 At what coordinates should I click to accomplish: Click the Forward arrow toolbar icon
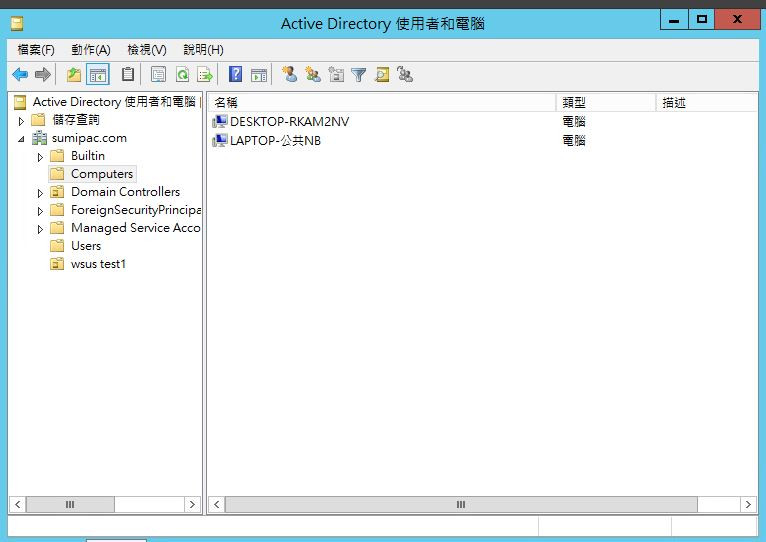pos(43,75)
